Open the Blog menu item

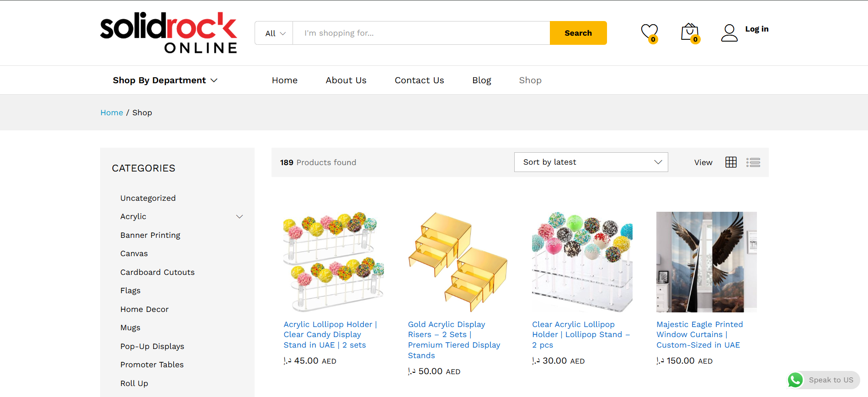point(481,80)
